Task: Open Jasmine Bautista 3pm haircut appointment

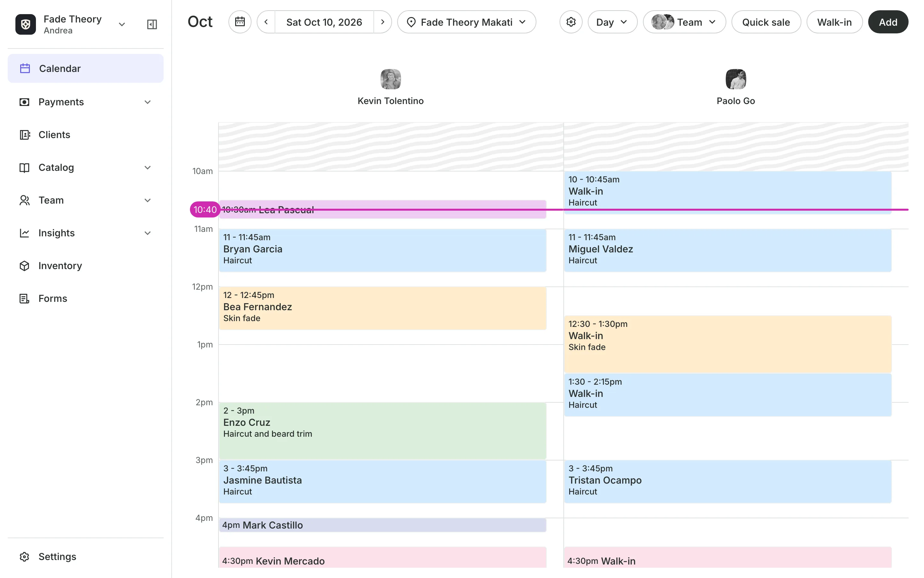Action: pyautogui.click(x=382, y=482)
